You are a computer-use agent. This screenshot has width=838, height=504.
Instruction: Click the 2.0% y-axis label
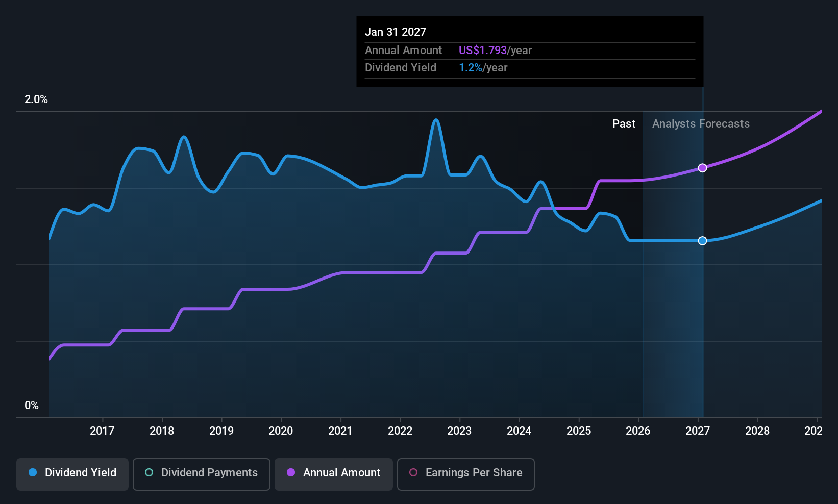pos(36,99)
